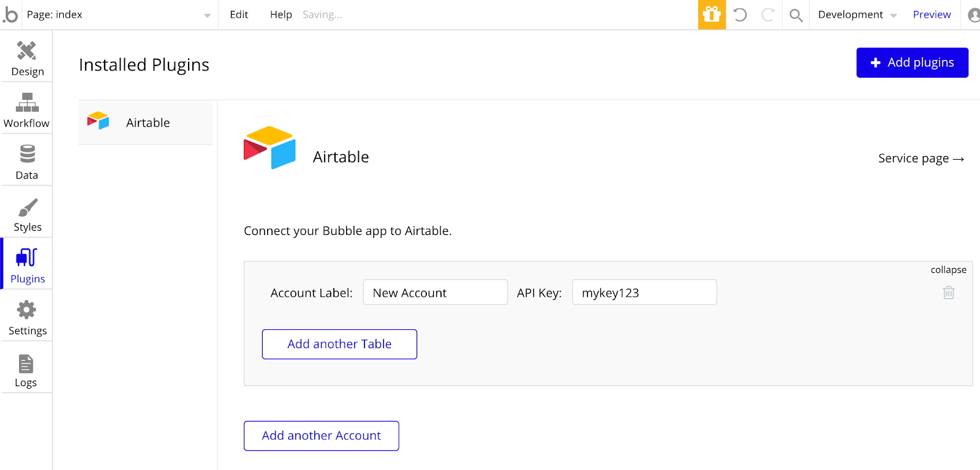Open the search magnifier tool
Image resolution: width=980 pixels, height=470 pixels.
pos(796,15)
